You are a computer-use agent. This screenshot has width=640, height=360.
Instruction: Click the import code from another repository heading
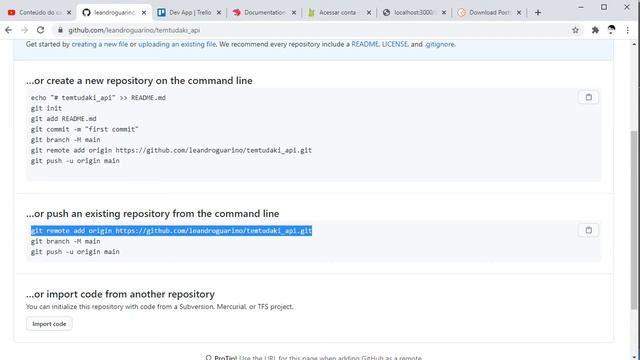(x=120, y=294)
